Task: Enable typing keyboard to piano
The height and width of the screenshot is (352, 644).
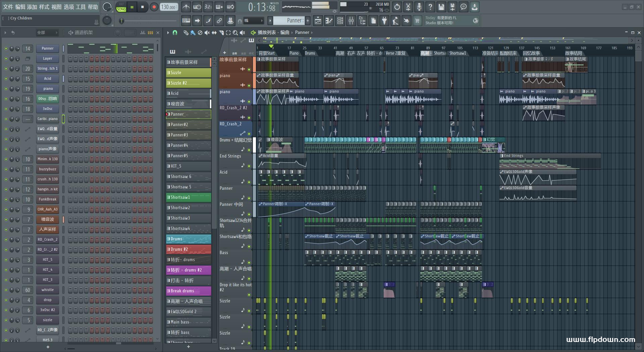Action: click(x=186, y=21)
